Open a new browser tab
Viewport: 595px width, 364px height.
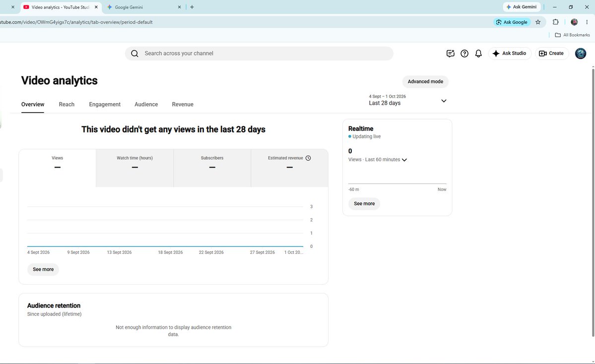click(x=192, y=7)
